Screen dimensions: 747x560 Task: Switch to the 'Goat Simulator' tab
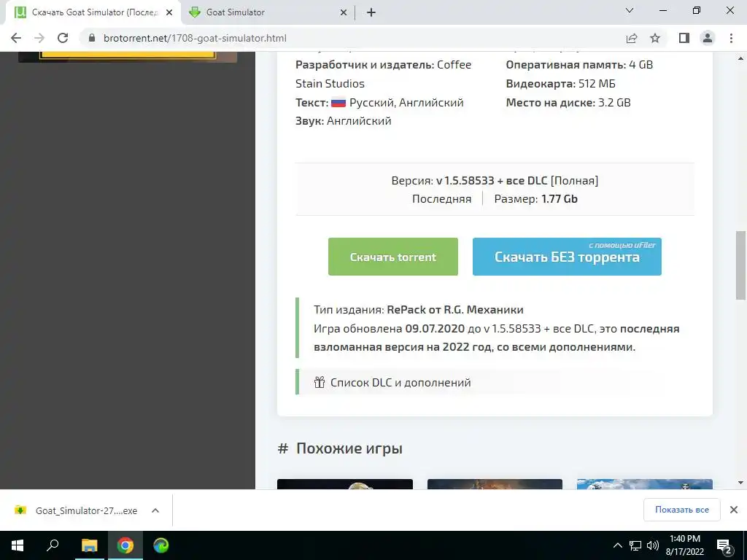pos(267,12)
